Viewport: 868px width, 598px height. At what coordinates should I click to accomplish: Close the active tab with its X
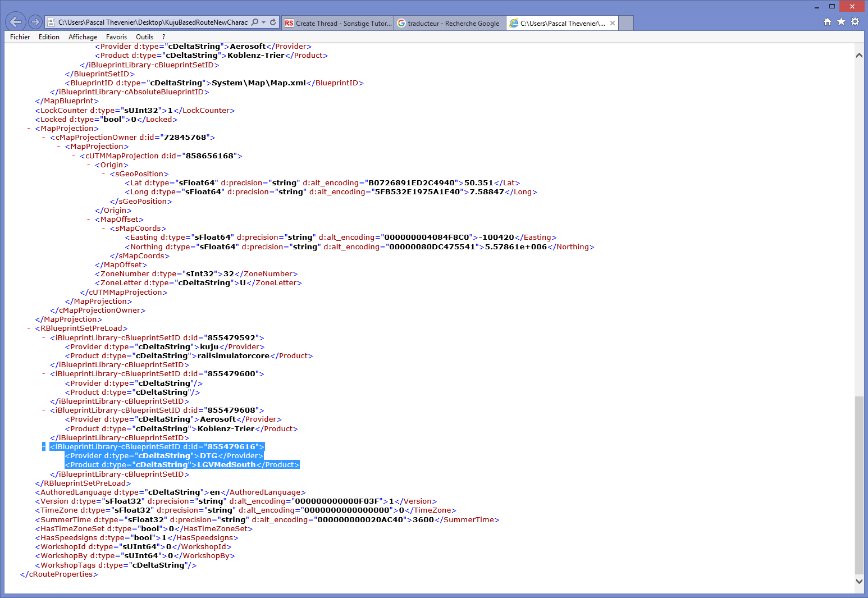coord(613,23)
